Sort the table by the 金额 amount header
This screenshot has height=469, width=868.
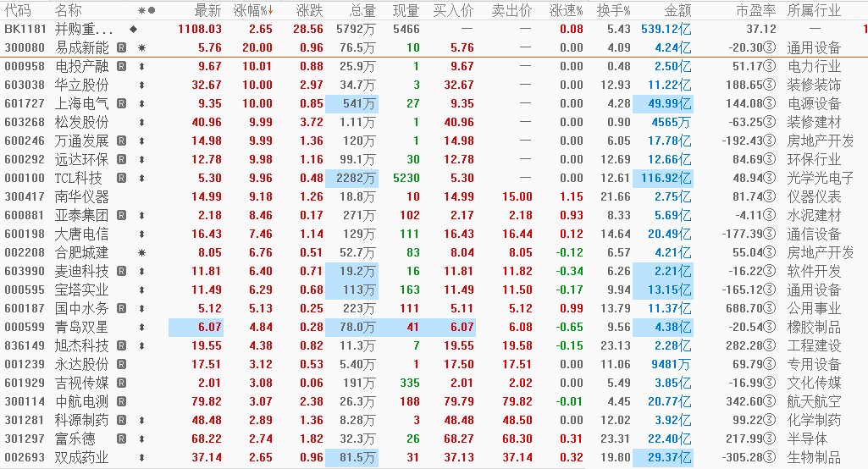[x=677, y=10]
